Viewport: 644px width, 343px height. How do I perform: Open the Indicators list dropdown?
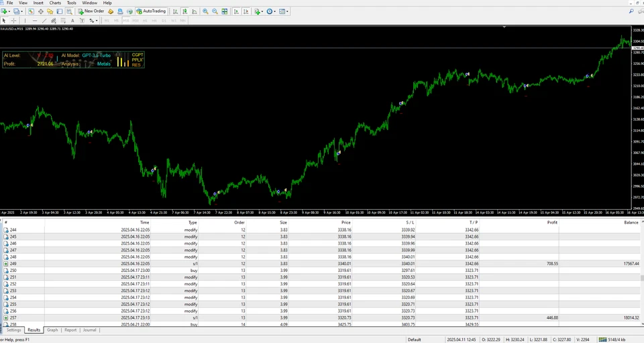pyautogui.click(x=258, y=11)
